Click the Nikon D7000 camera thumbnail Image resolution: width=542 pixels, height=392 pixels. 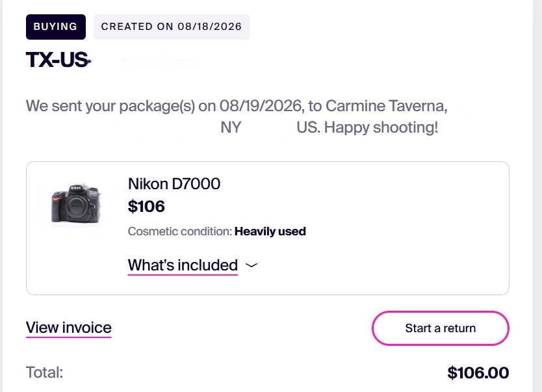pos(76,203)
